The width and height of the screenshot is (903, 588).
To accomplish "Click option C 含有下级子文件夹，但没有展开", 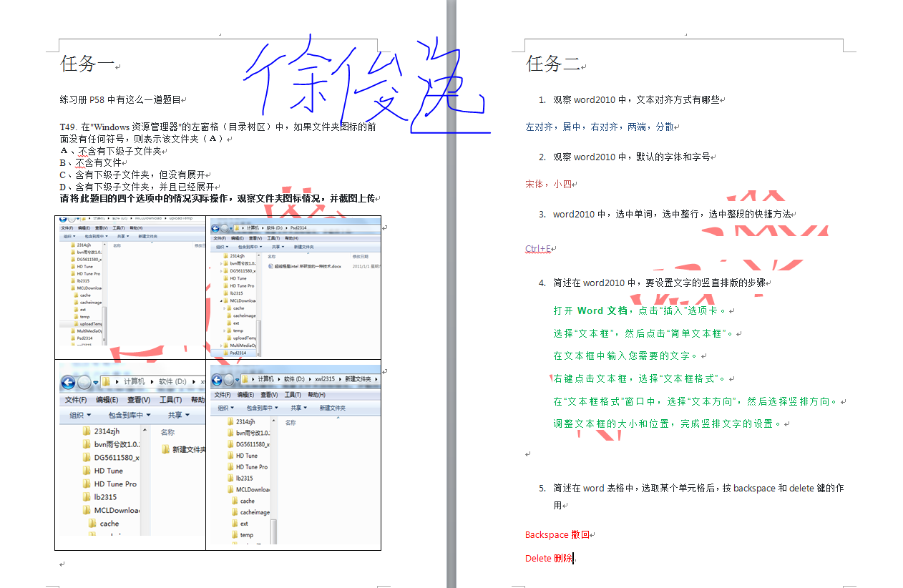I will 133,174.
